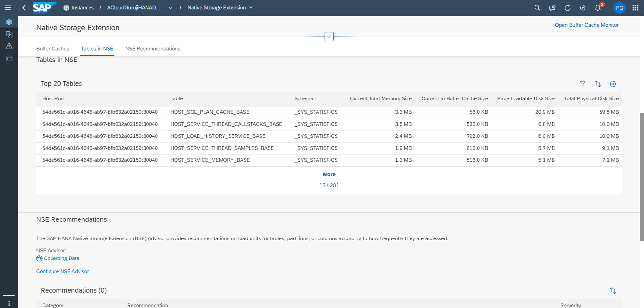
Task: Switch to NSE Recommendations tab
Action: (153, 49)
